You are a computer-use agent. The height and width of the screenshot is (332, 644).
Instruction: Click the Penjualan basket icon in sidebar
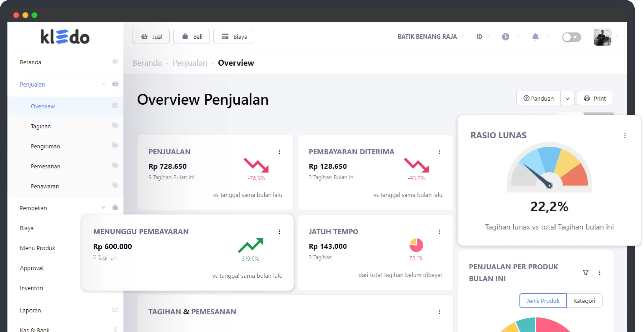pyautogui.click(x=115, y=84)
